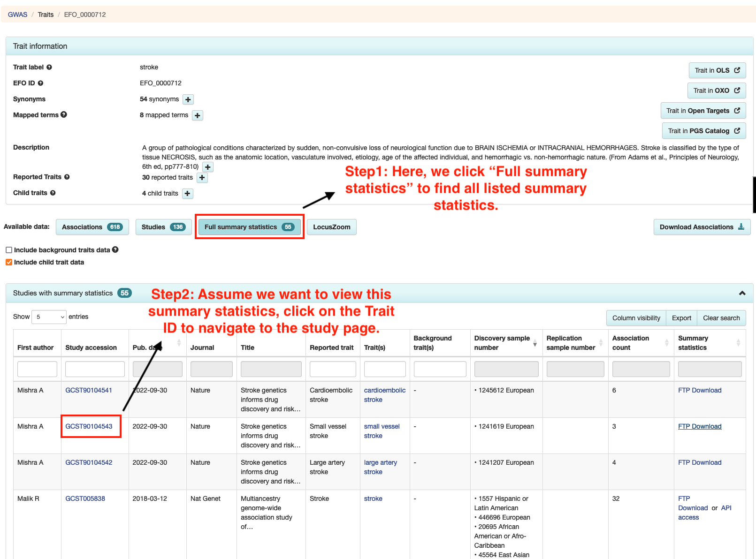Expand the 30 reported traits list
Image resolution: width=756 pixels, height=559 pixels.
point(202,178)
